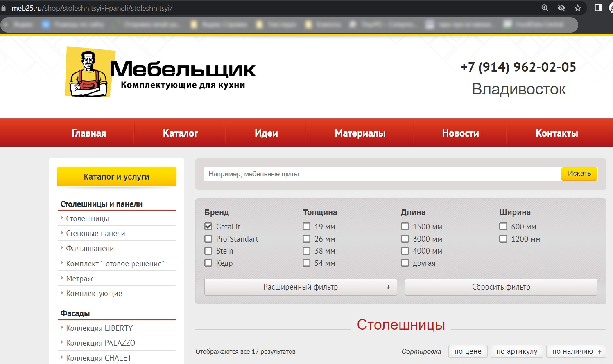Expand the Расширенный фильтр section

tap(300, 287)
